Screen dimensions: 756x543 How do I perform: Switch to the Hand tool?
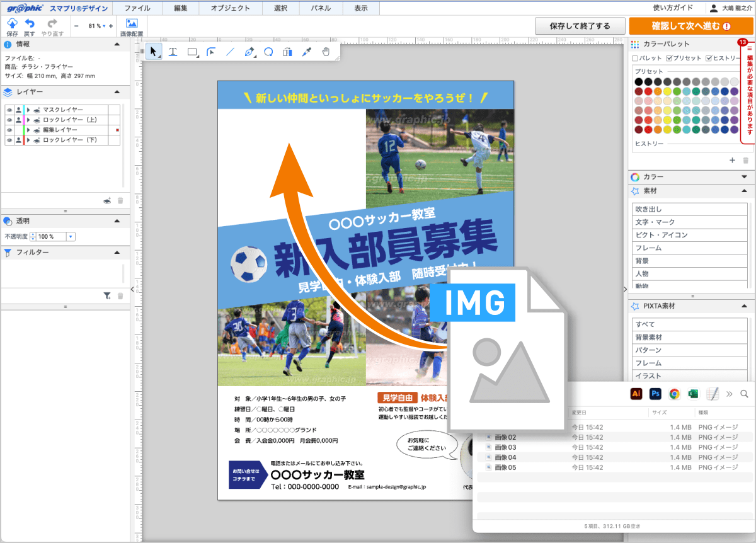326,52
